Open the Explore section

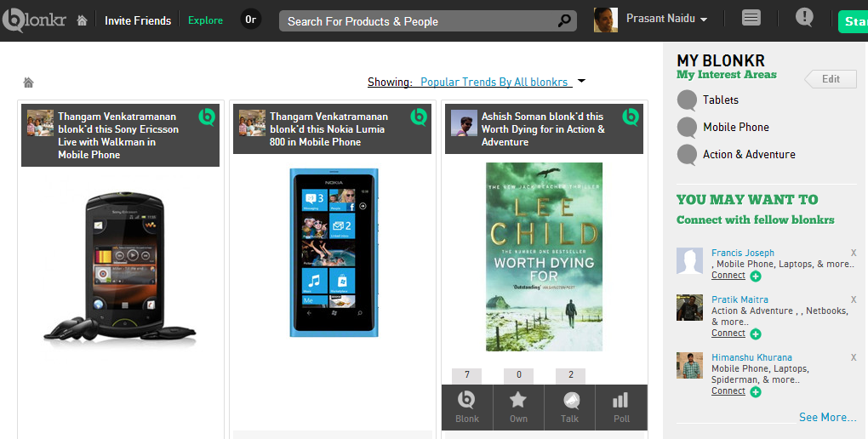[x=205, y=20]
